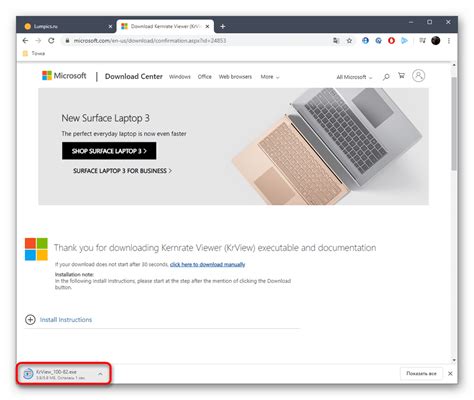Screen dimensions: 474x400
Task: Click the page vertical scrollbar thumb
Action: [454, 123]
